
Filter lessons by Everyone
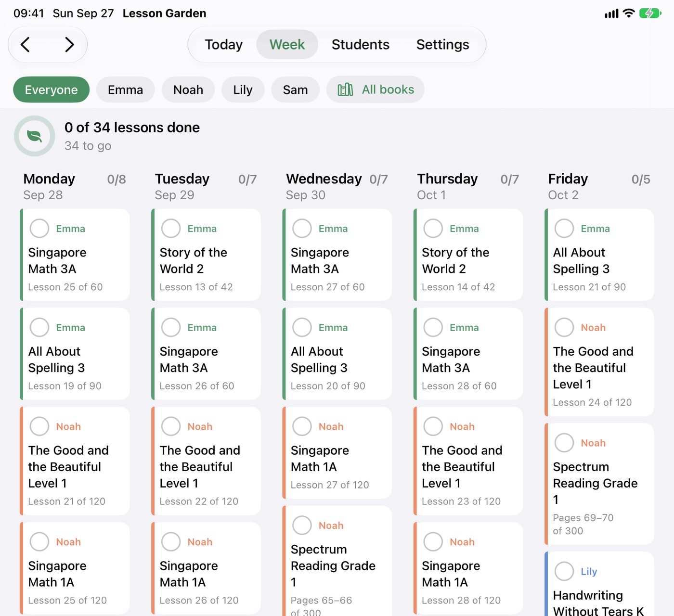[52, 90]
